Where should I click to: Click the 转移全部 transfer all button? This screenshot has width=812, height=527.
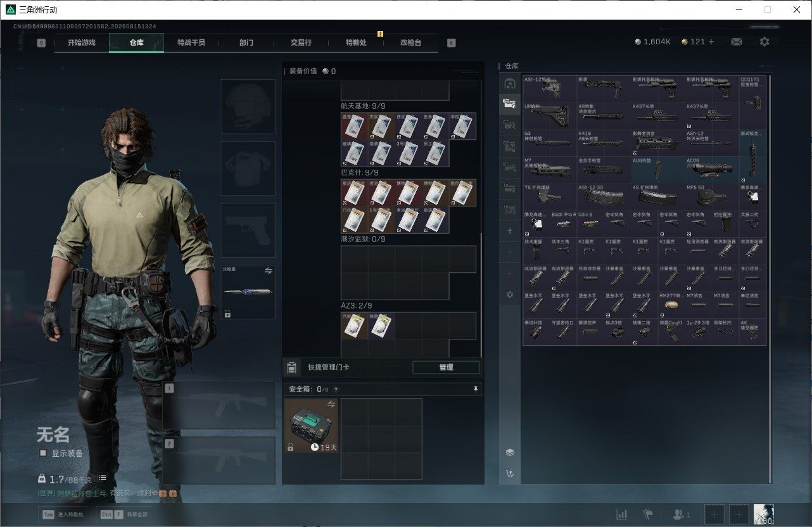pyautogui.click(x=125, y=514)
